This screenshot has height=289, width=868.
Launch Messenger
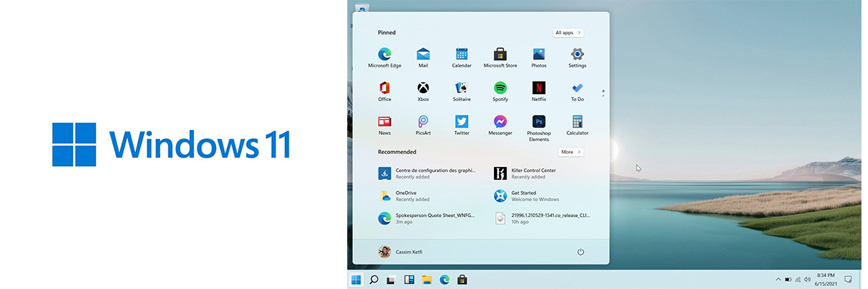pyautogui.click(x=501, y=125)
